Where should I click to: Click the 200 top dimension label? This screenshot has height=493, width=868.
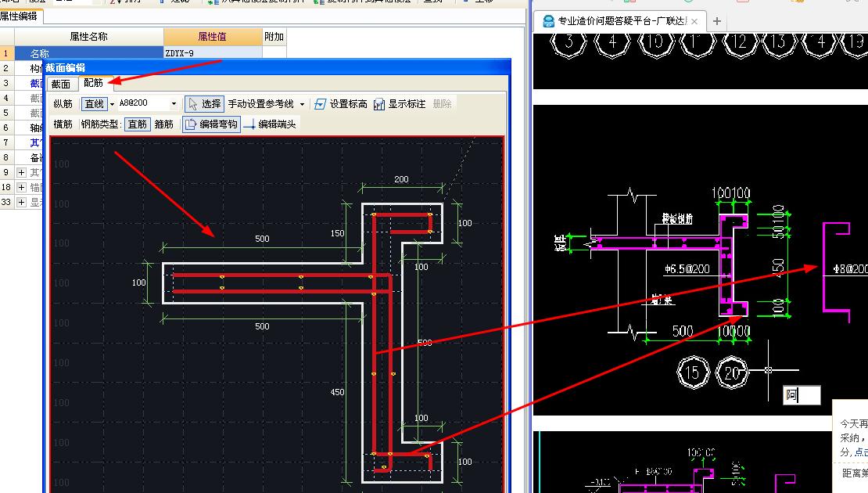(401, 179)
